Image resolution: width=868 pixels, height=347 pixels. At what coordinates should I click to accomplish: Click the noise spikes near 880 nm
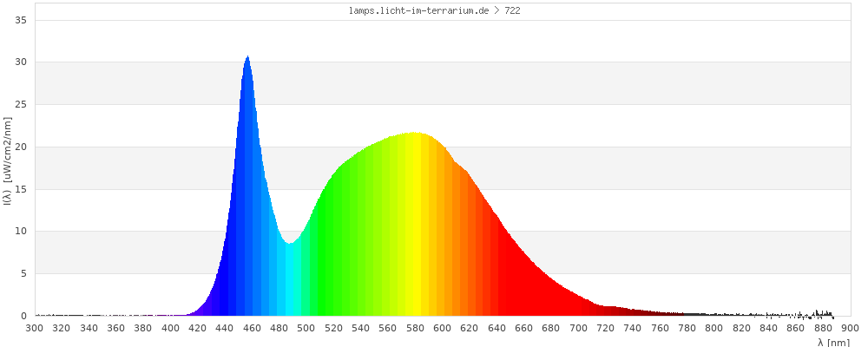[x=820, y=312]
